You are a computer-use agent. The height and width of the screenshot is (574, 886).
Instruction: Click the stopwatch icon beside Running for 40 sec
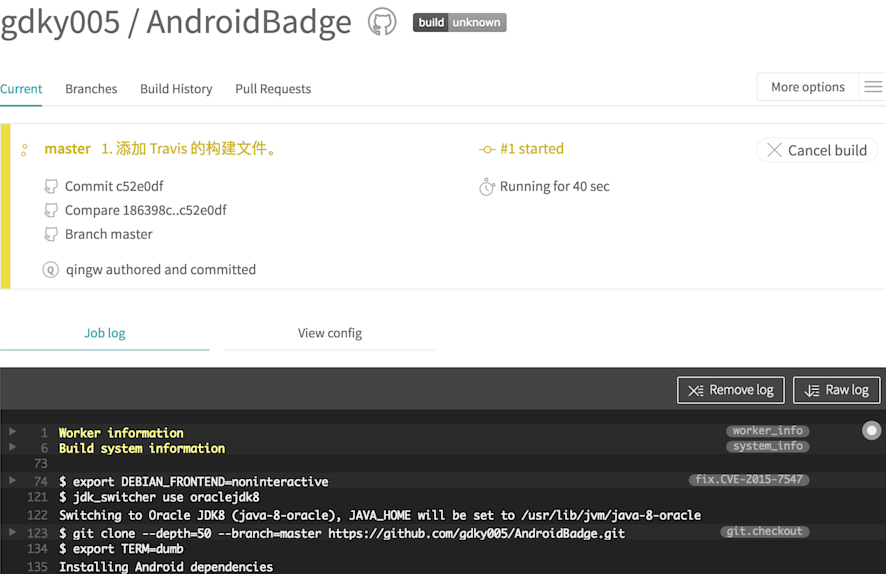(x=487, y=186)
